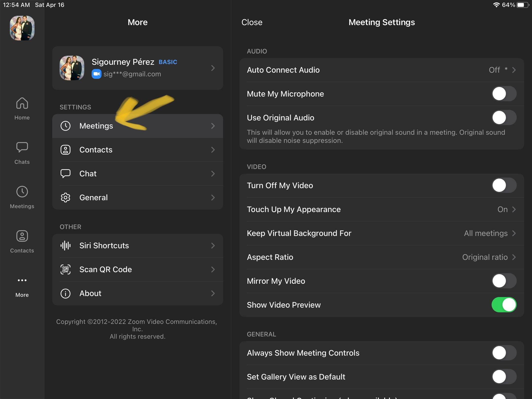Tap the General settings gear icon
This screenshot has height=399, width=532.
click(66, 198)
